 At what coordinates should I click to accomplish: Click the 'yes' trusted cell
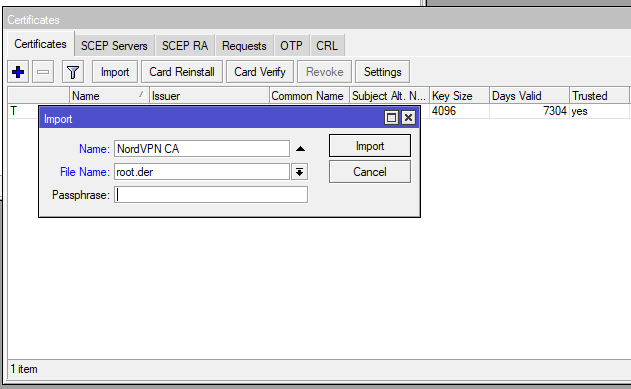599,111
